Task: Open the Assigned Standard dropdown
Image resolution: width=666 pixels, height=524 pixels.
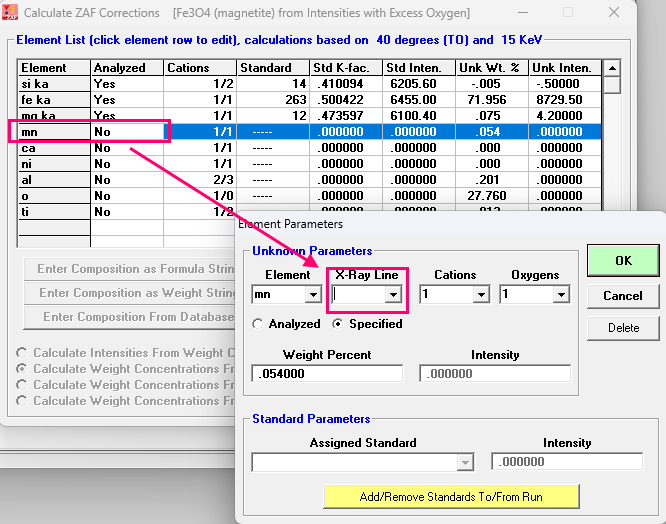Action: coord(464,462)
